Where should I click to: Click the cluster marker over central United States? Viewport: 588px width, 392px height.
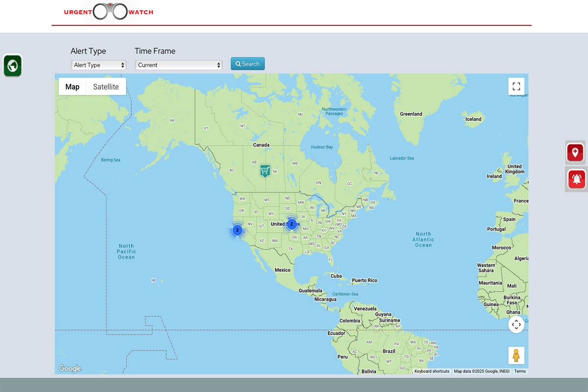[292, 224]
